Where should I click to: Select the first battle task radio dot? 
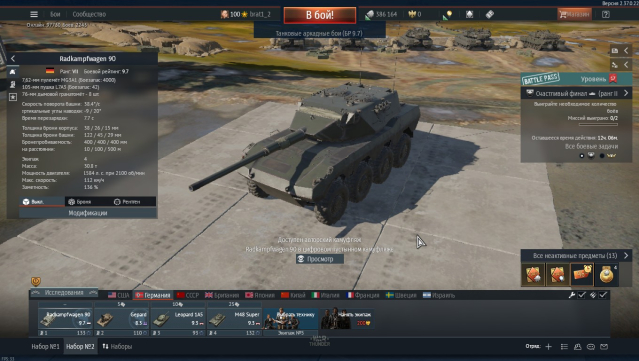[582, 156]
